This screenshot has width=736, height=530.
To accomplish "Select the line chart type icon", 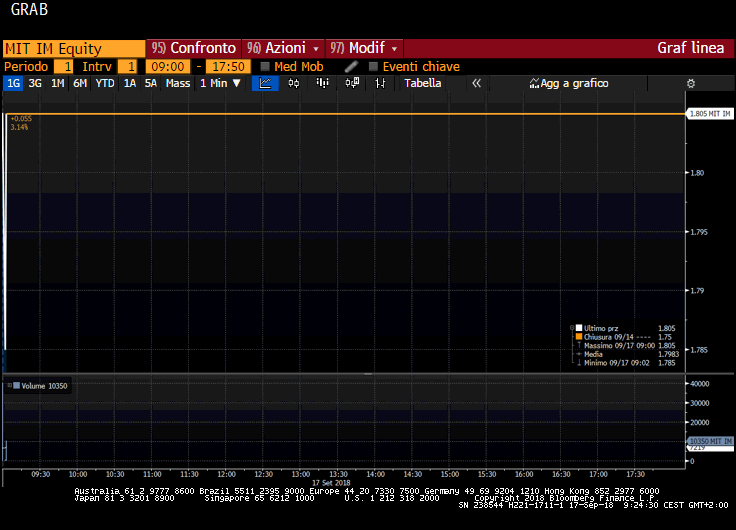I will (265, 84).
